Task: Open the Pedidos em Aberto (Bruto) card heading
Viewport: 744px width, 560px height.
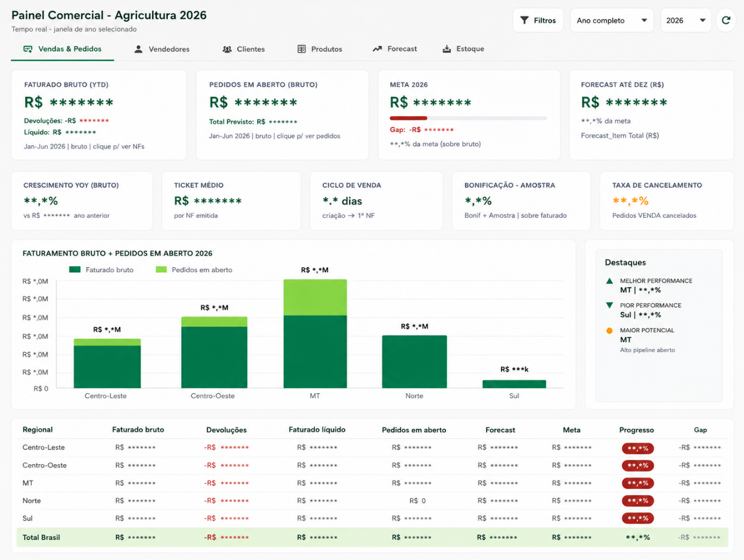Action: [263, 84]
